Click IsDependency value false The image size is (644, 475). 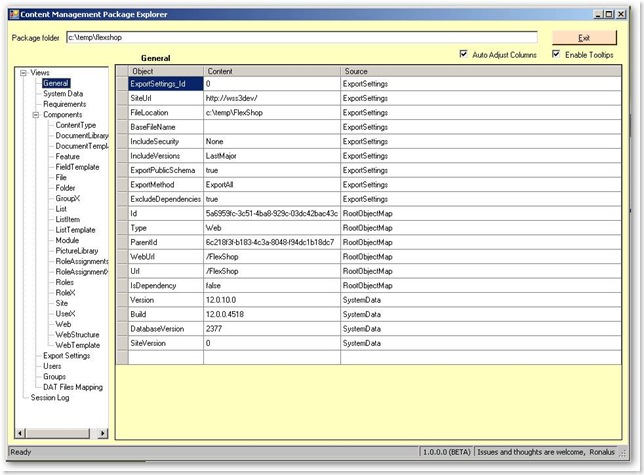point(272,285)
